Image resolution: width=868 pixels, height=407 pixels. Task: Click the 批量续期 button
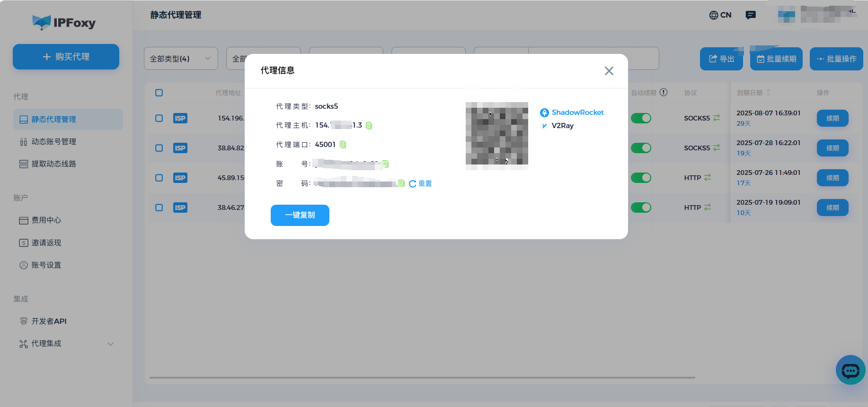click(776, 59)
